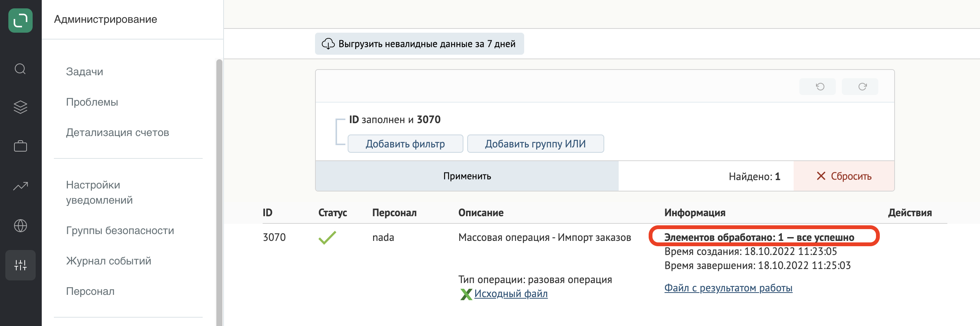
Task: Open the trend chart sidebar icon
Action: (x=20, y=186)
